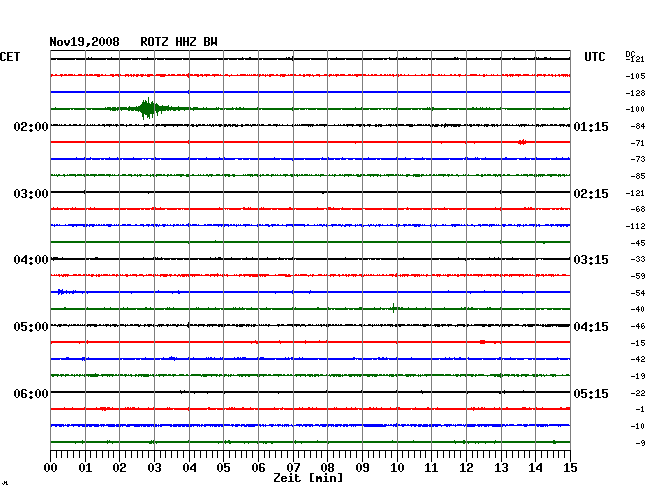The width and height of the screenshot is (650, 494).
Task: Click the blue burst at trace start near minute 00
Action: (61, 292)
